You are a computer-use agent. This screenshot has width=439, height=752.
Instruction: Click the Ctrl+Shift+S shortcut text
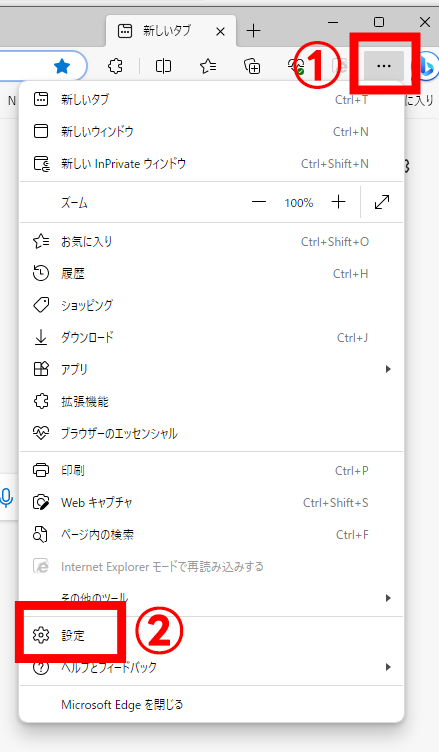pyautogui.click(x=336, y=503)
